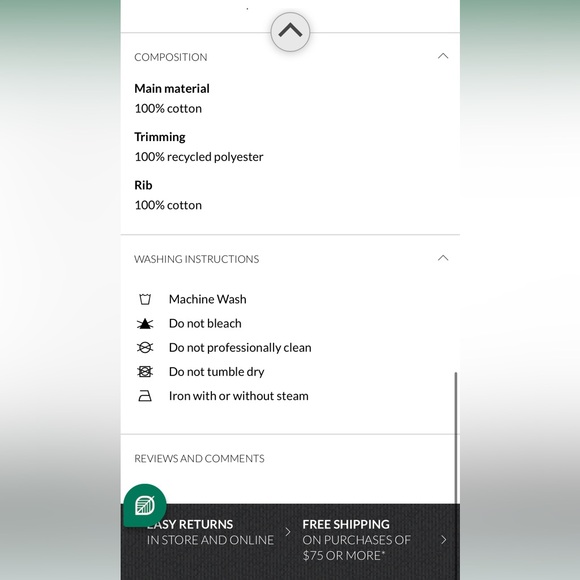Click the 100% recycled polyester text
The image size is (580, 580).
199,157
